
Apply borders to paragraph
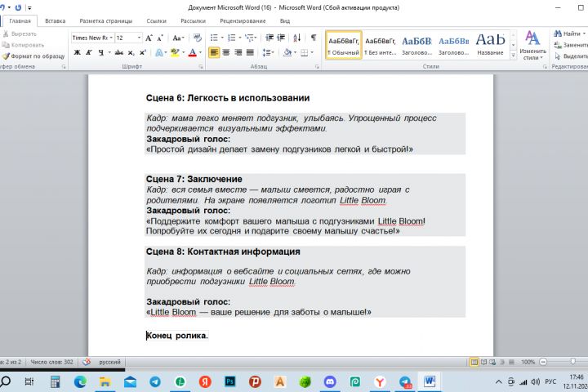tap(304, 52)
